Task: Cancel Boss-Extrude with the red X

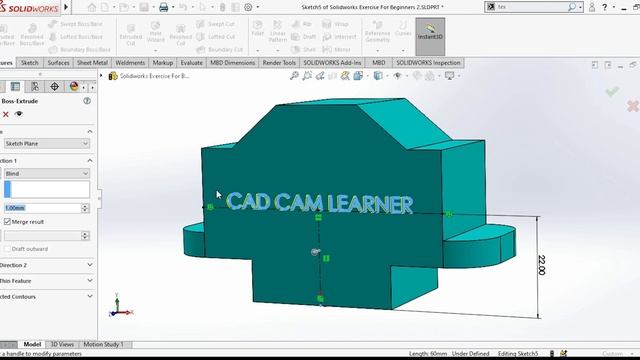Action: [x=6, y=114]
